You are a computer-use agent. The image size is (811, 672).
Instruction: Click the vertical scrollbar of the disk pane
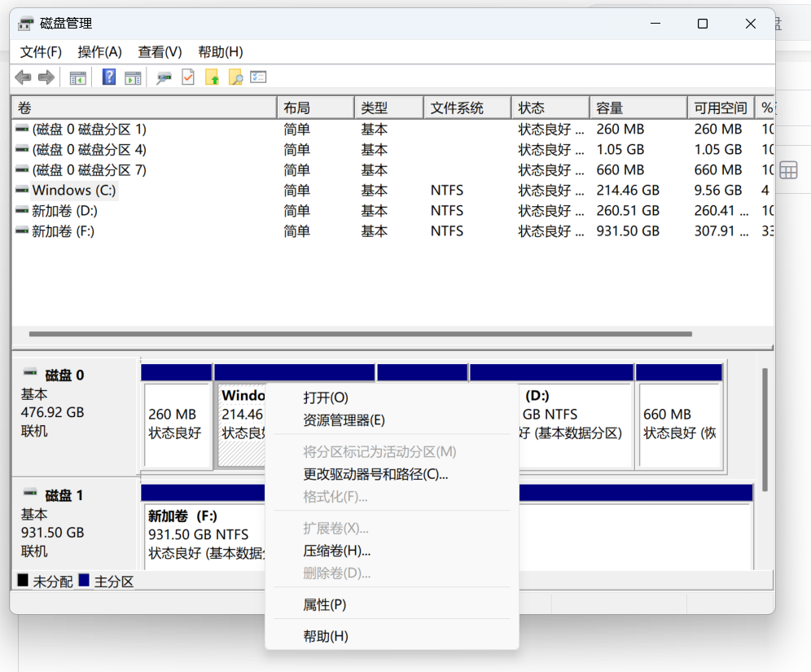tap(765, 429)
